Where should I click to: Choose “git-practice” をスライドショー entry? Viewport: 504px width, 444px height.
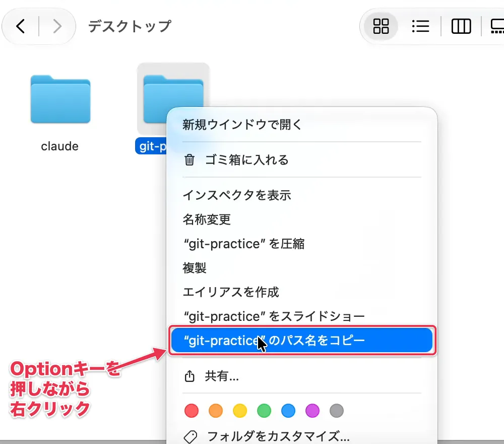pyautogui.click(x=302, y=316)
